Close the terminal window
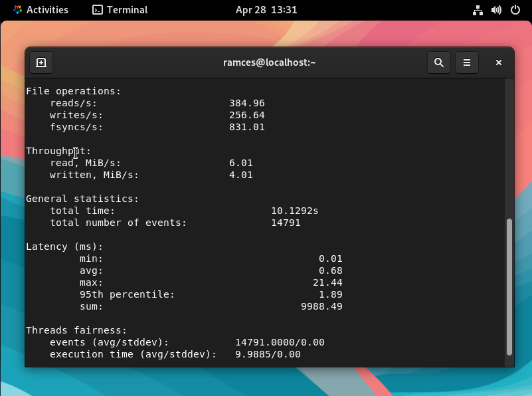The height and width of the screenshot is (396, 532). click(x=499, y=62)
